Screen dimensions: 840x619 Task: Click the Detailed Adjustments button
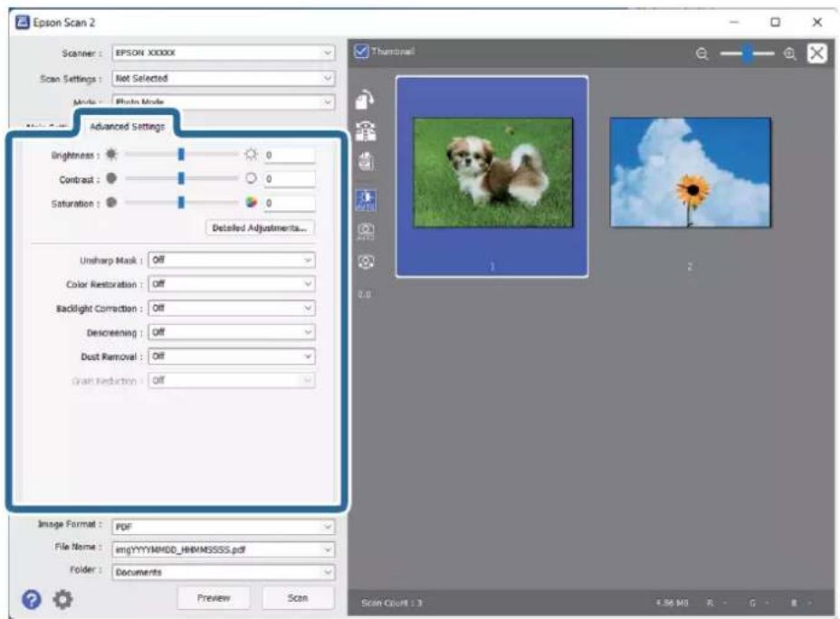[x=260, y=228]
